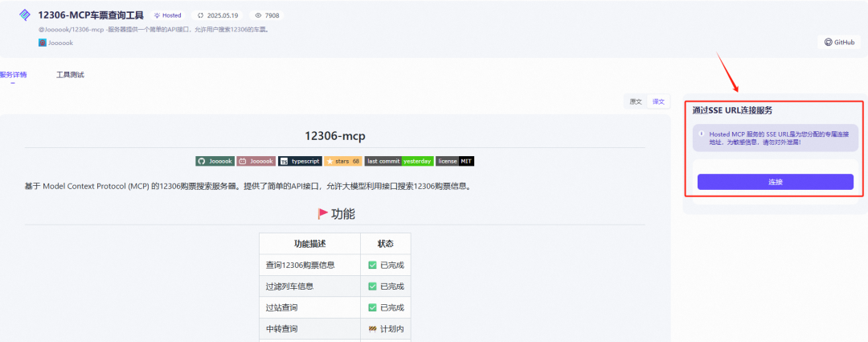Click the 功能描述 column header
868x342 pixels.
(x=309, y=244)
